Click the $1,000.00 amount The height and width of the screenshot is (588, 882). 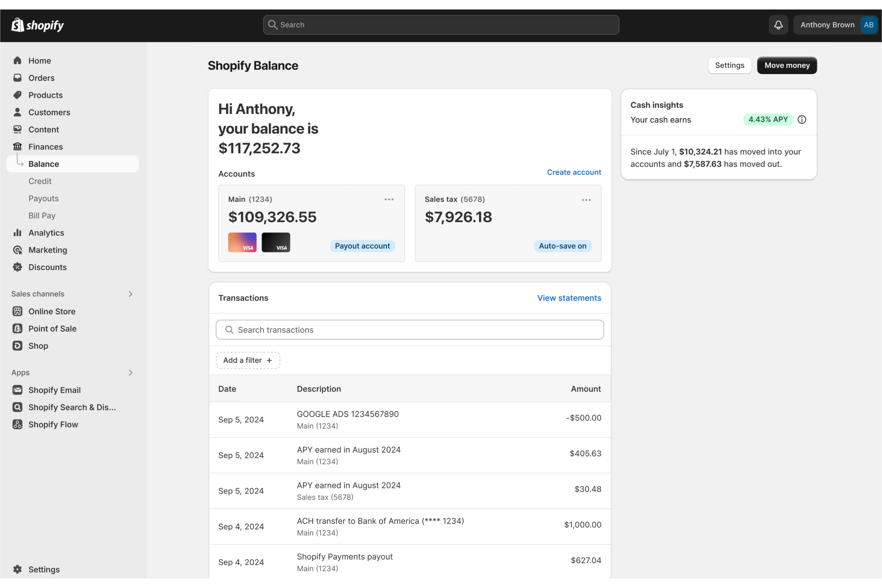582,525
